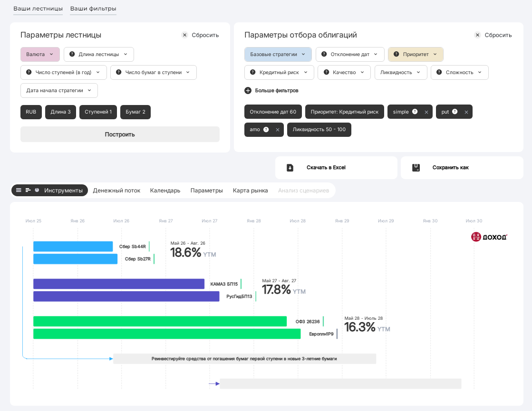532x411 pixels.
Task: Click the plus icon for Больше фильтров
Action: coord(248,90)
